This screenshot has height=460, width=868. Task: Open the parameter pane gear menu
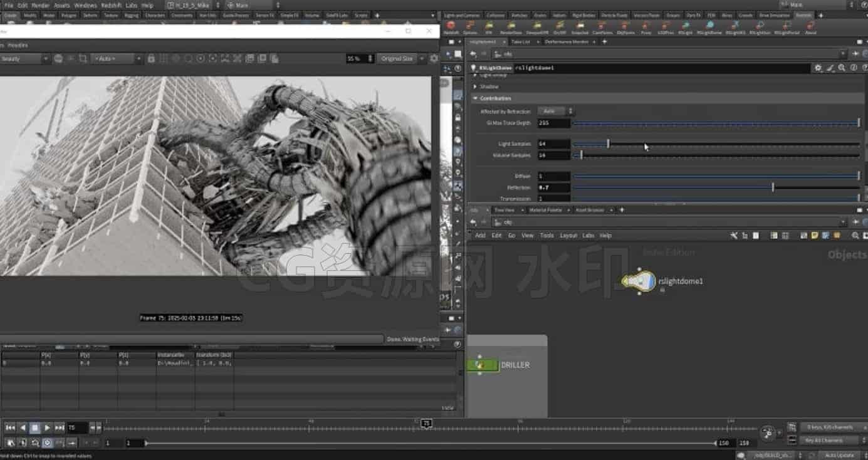(818, 68)
